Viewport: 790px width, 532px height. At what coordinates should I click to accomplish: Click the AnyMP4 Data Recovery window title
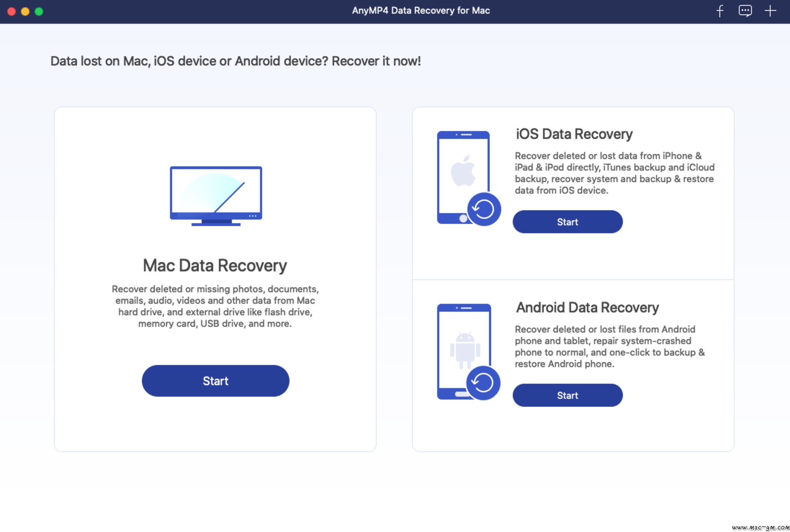click(421, 10)
